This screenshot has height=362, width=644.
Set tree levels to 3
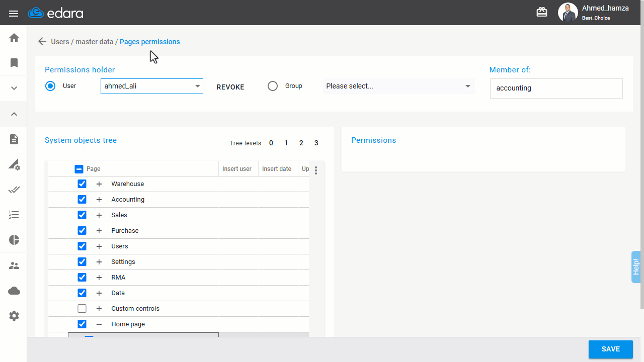(316, 143)
